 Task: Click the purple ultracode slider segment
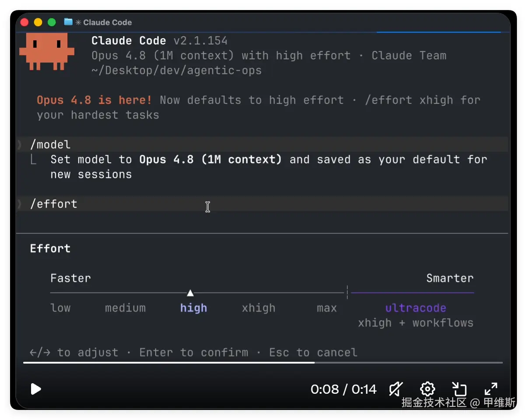[x=412, y=293]
